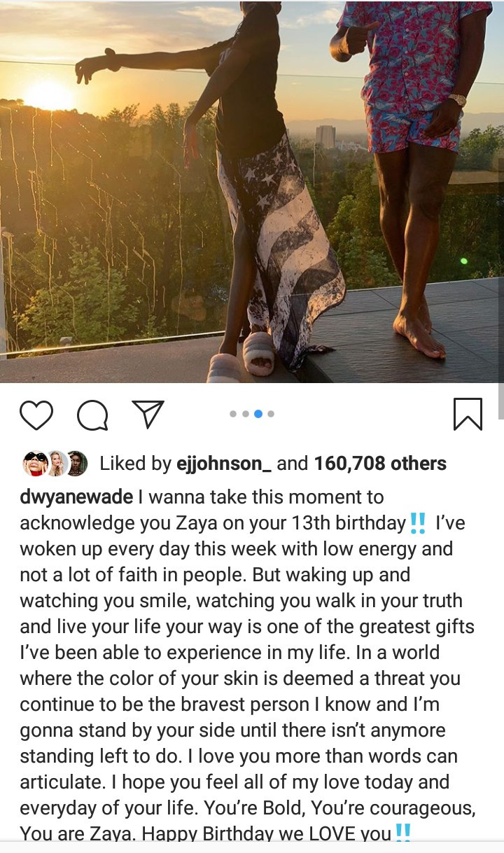Select the second carousel dot
Image resolution: width=504 pixels, height=853 pixels.
246,414
